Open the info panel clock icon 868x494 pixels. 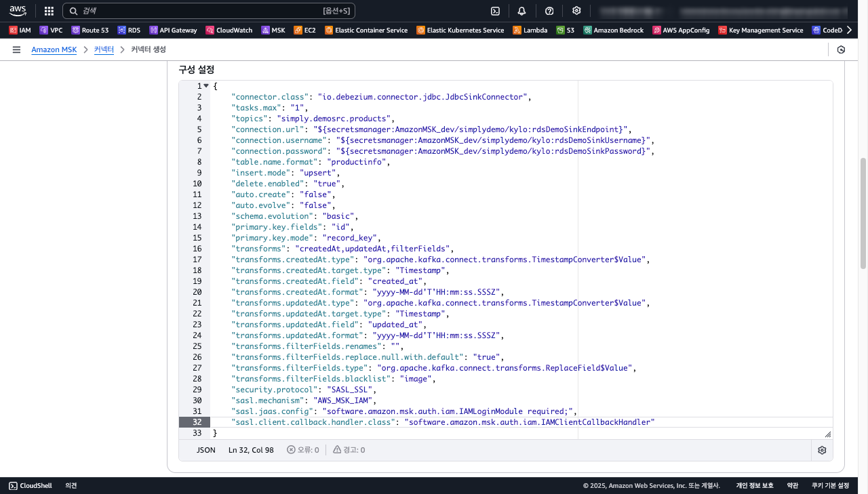point(841,49)
